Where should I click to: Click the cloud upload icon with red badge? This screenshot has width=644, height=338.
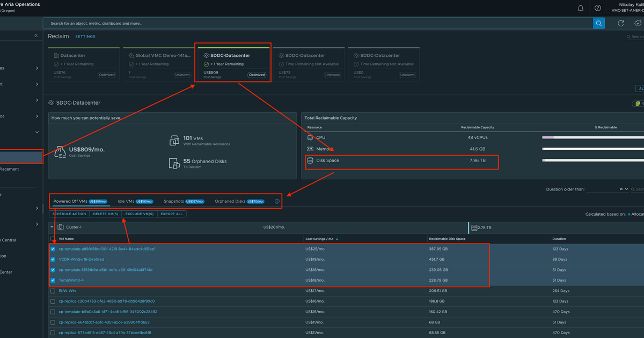pos(638,23)
